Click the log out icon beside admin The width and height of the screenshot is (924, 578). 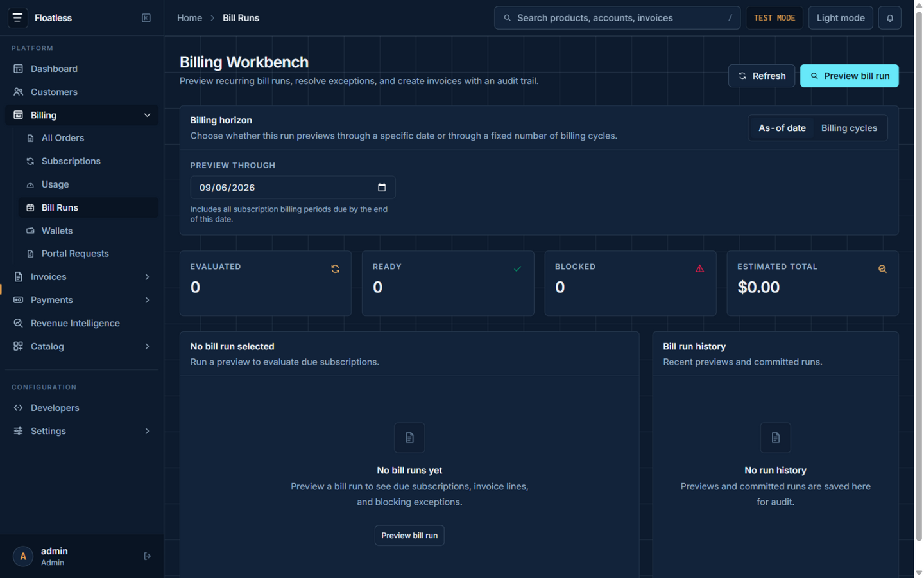point(147,556)
